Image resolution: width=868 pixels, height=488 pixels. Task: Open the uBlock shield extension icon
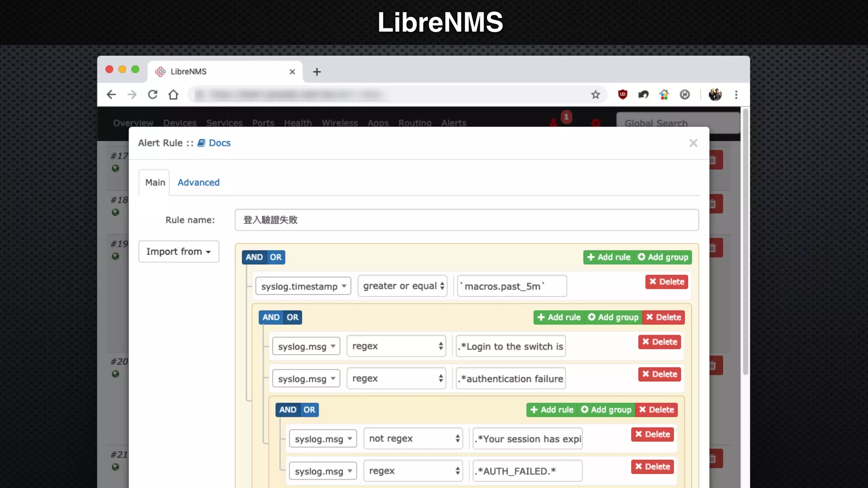tap(623, 94)
